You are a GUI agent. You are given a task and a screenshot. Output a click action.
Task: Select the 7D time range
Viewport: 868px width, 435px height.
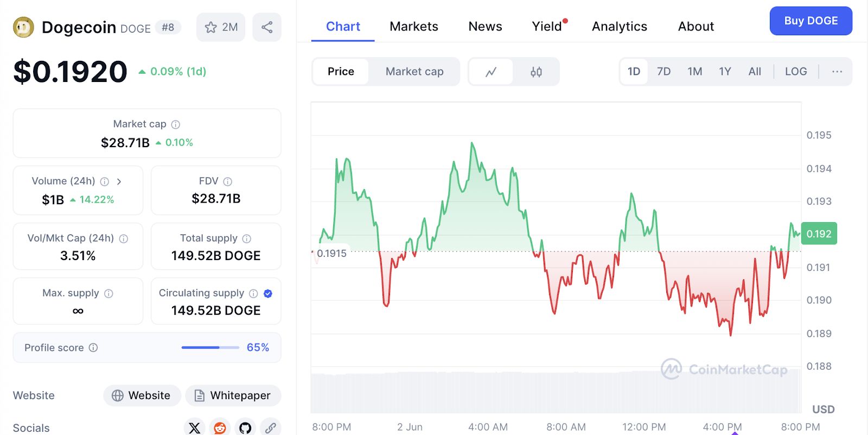pyautogui.click(x=663, y=72)
